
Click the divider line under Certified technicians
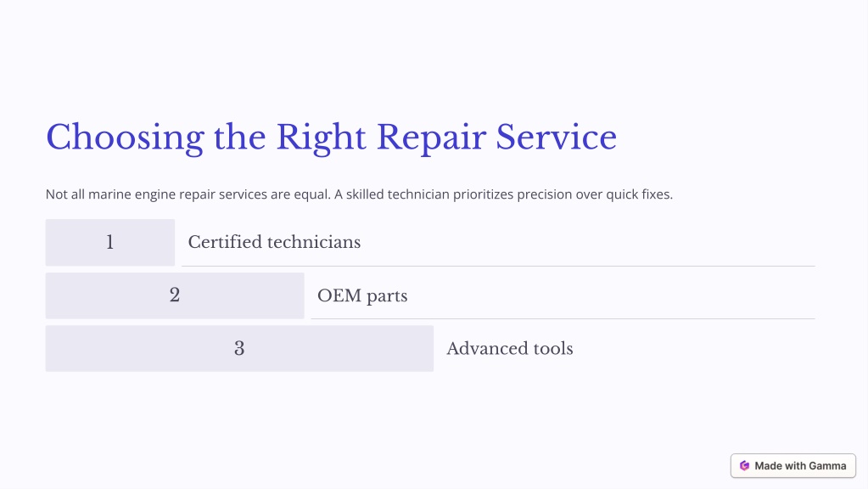pos(498,267)
